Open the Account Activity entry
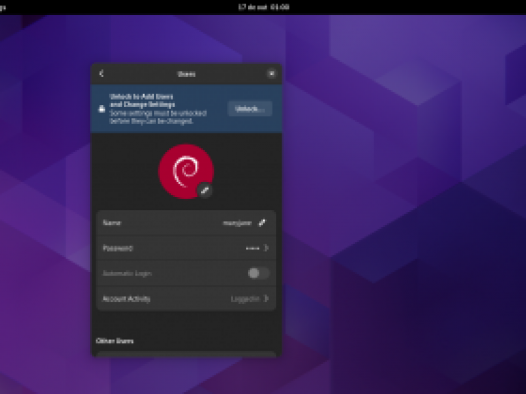This screenshot has height=394, width=526. point(186,298)
